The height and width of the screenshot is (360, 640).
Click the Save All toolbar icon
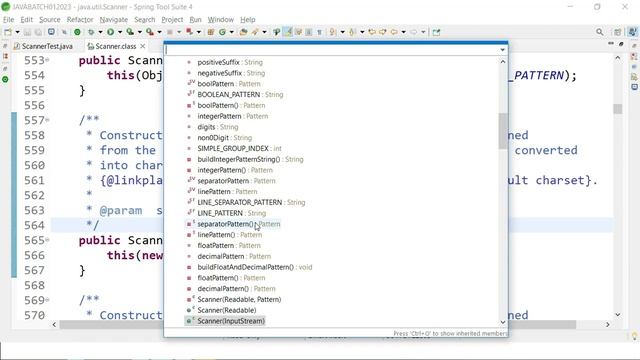(38, 32)
